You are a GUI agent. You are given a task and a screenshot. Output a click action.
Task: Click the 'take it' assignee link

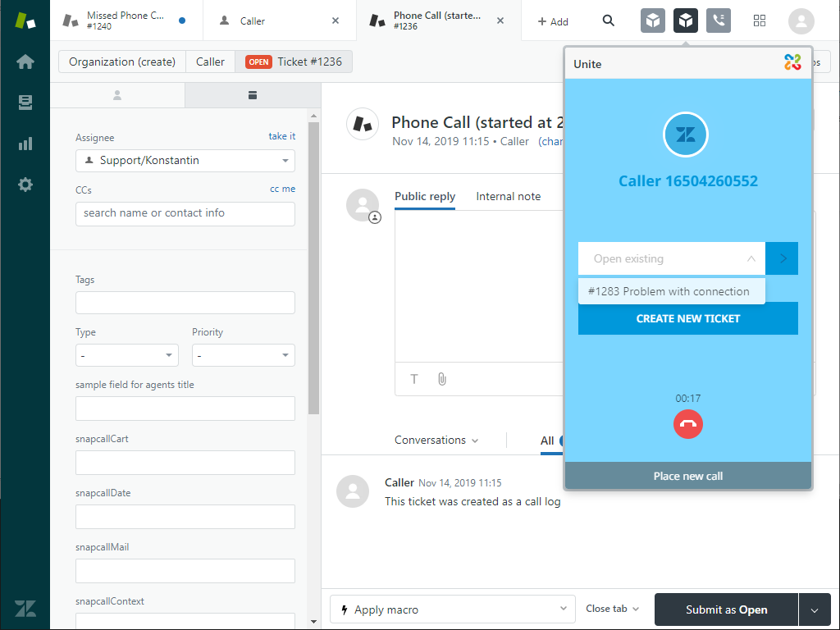(281, 136)
